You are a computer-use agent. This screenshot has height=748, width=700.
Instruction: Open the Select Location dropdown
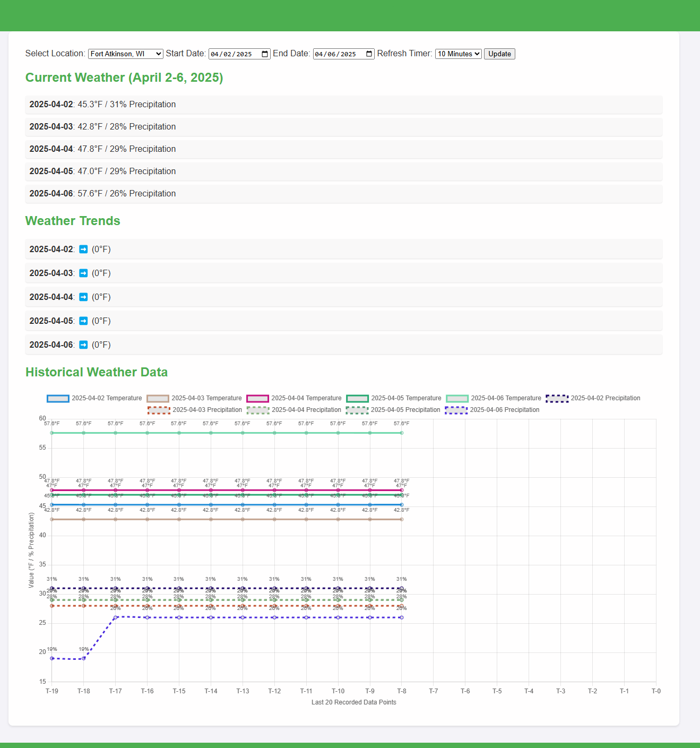[x=125, y=54]
